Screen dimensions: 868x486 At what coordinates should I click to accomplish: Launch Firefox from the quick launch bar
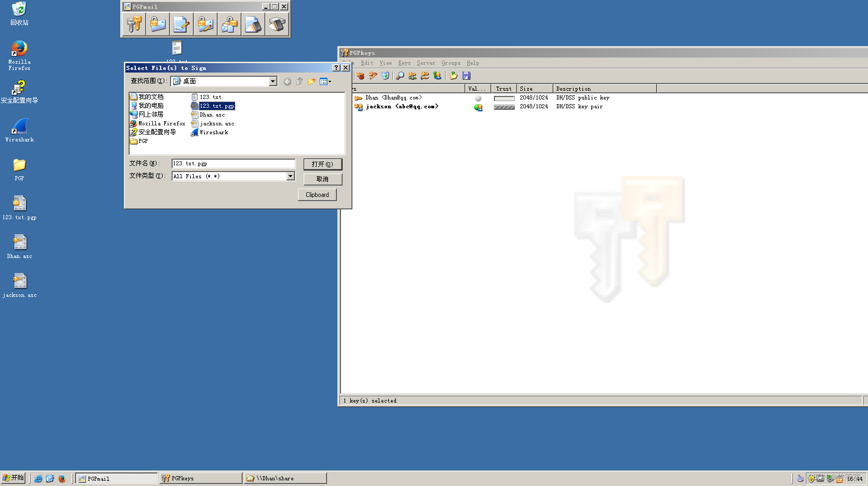[x=62, y=478]
